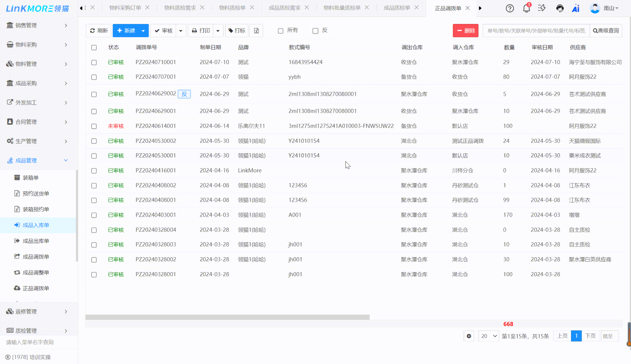Focus the order number search field
The width and height of the screenshot is (631, 364).
tap(536, 31)
